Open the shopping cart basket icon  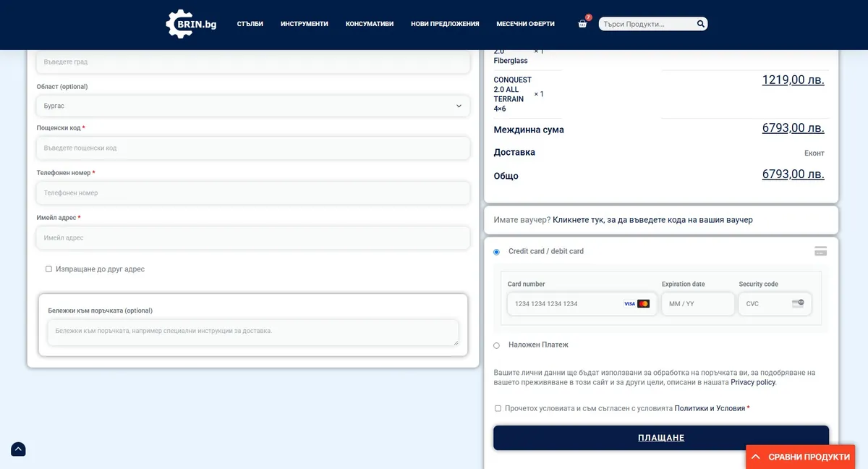pyautogui.click(x=582, y=24)
